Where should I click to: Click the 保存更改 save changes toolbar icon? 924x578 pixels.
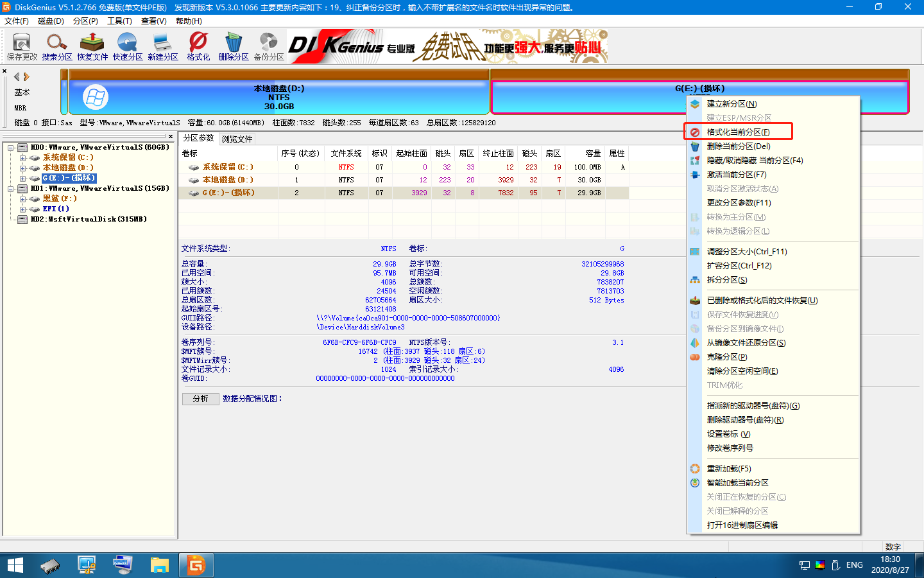(x=22, y=48)
